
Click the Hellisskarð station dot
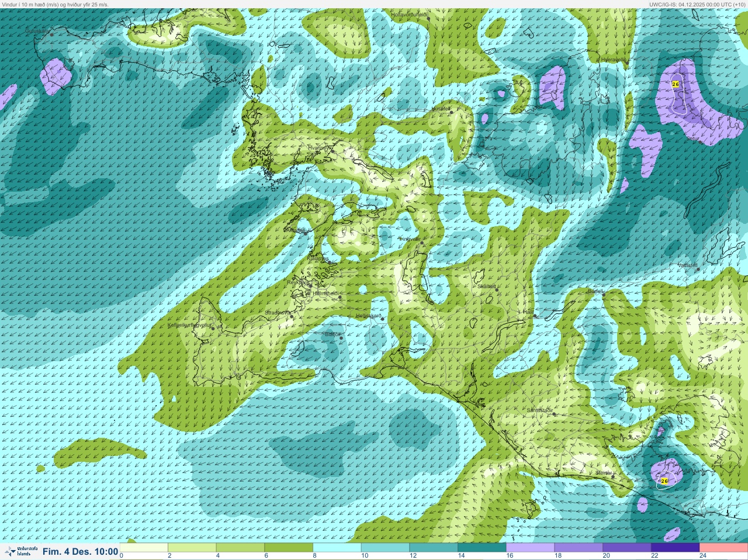(383, 319)
